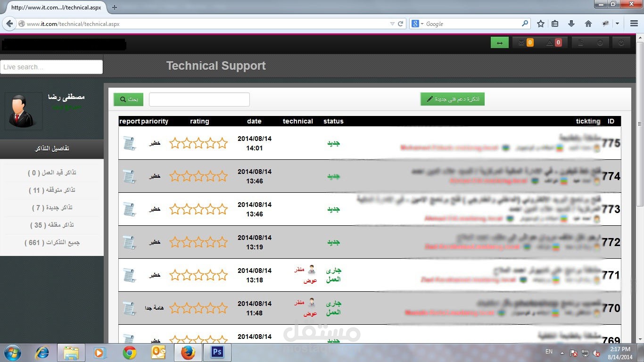Reload the page in Firefox

[400, 24]
